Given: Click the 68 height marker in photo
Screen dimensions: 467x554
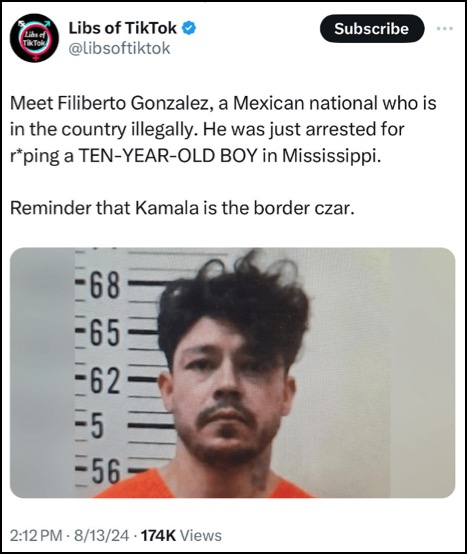Looking at the screenshot, I should [105, 286].
